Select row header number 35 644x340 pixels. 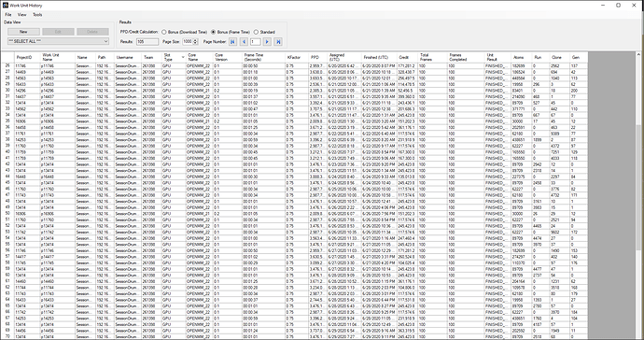point(7,121)
